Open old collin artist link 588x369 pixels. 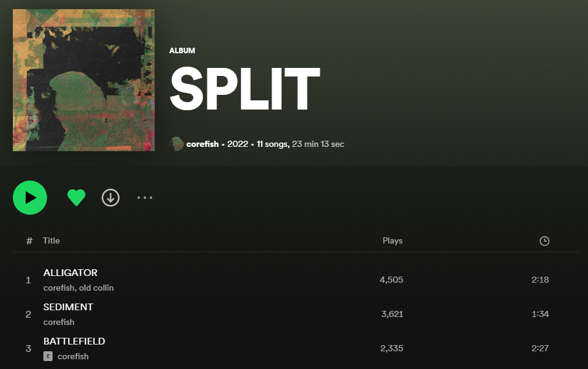pos(97,288)
